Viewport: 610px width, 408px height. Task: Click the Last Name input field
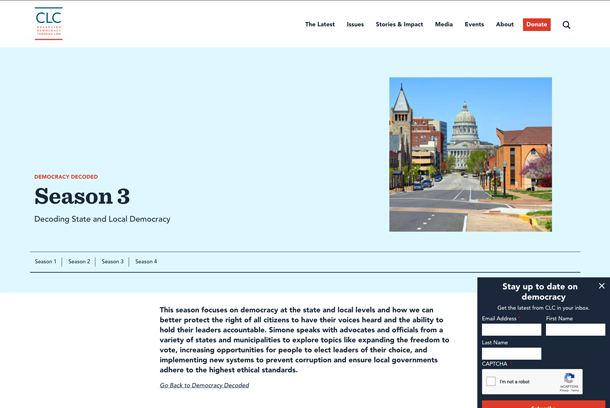(x=511, y=354)
